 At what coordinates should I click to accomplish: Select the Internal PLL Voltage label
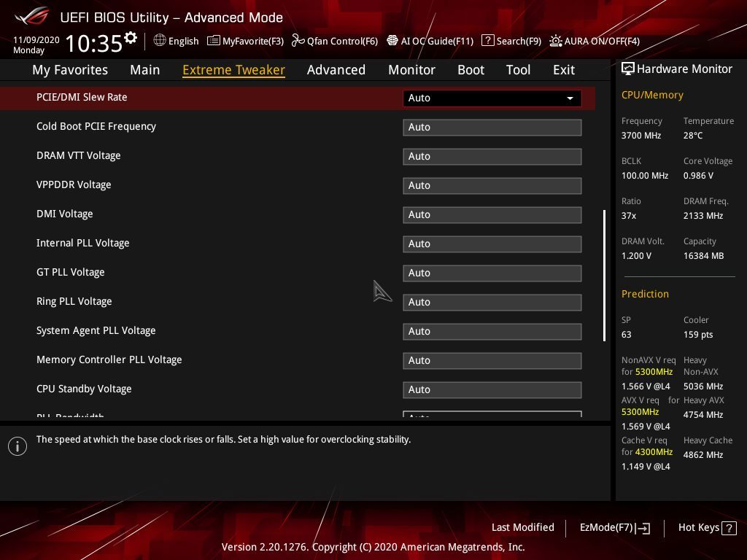[83, 243]
